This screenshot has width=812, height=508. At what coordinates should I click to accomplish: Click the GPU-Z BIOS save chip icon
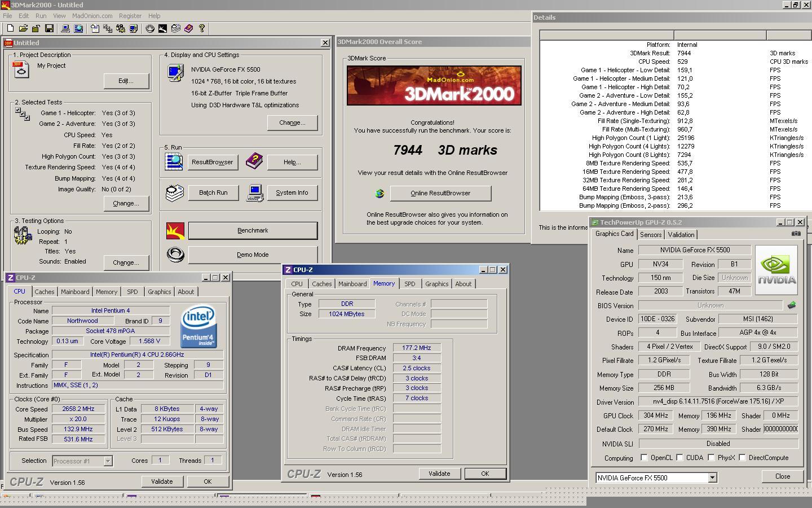coord(792,305)
